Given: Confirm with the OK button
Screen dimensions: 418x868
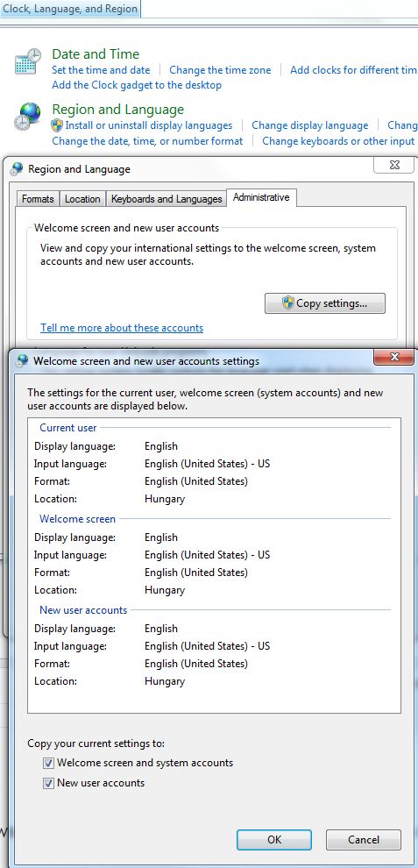Looking at the screenshot, I should [274, 839].
